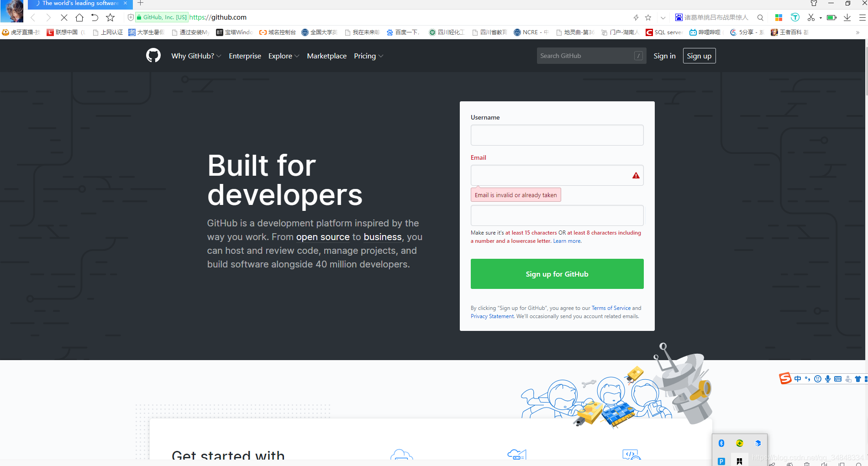Click the business link in description
Viewport: 868px width, 466px height.
(383, 237)
